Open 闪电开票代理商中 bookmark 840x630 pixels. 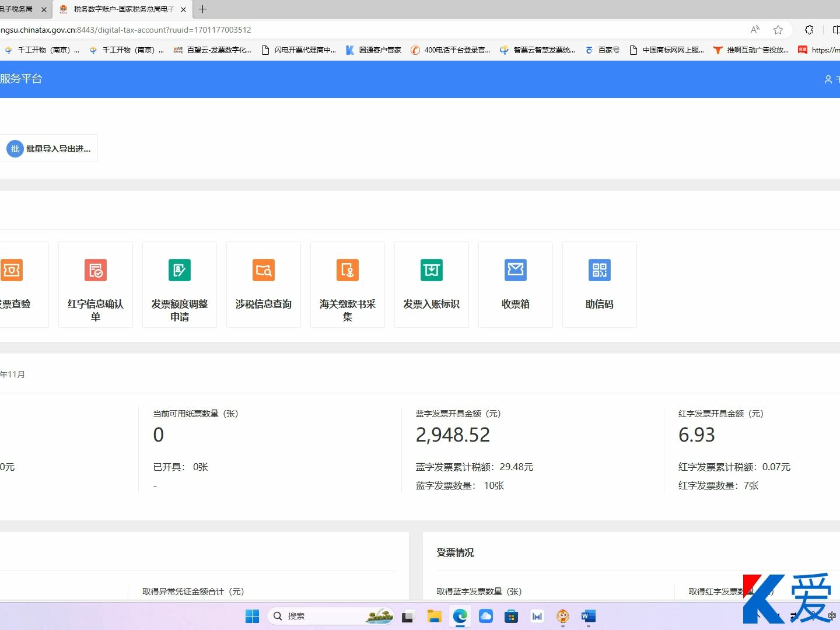(299, 50)
